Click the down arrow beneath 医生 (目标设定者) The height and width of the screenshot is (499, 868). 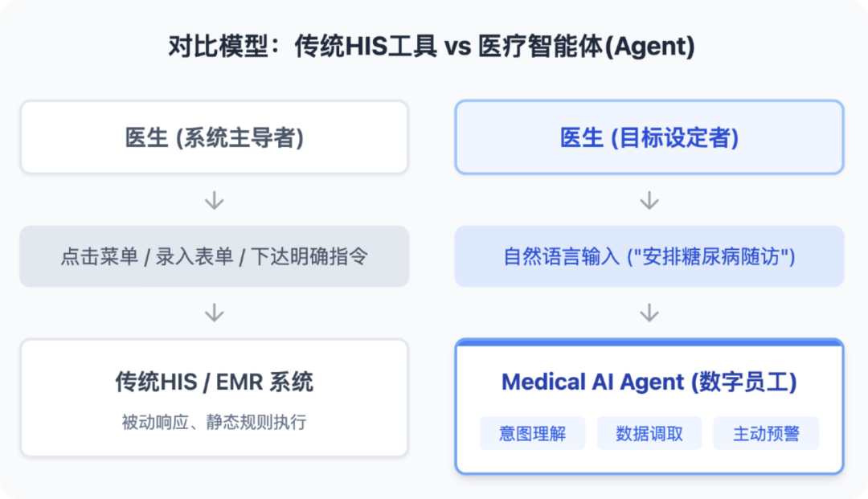649,200
